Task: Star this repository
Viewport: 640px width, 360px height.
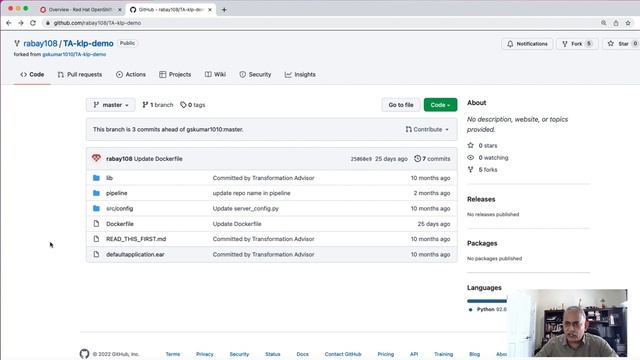Action: [621, 44]
